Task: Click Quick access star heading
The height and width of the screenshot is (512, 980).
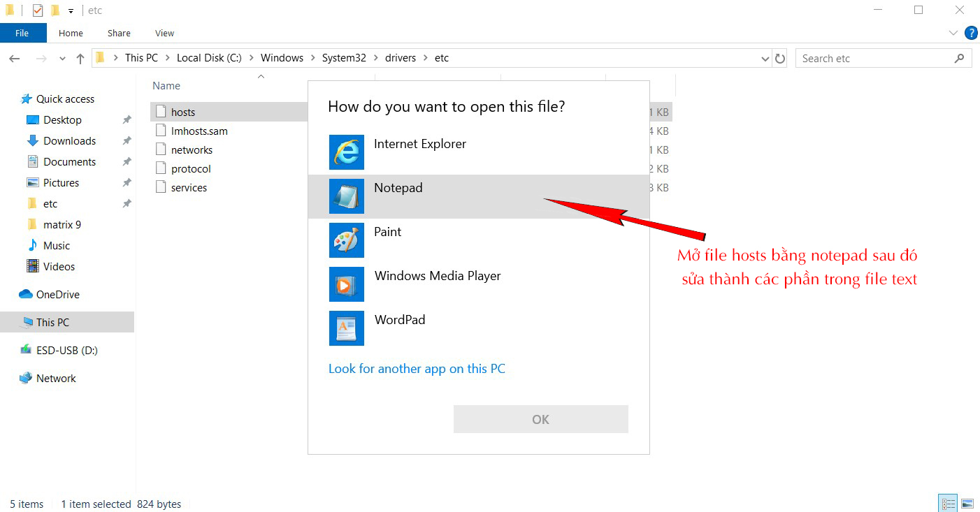Action: (65, 99)
